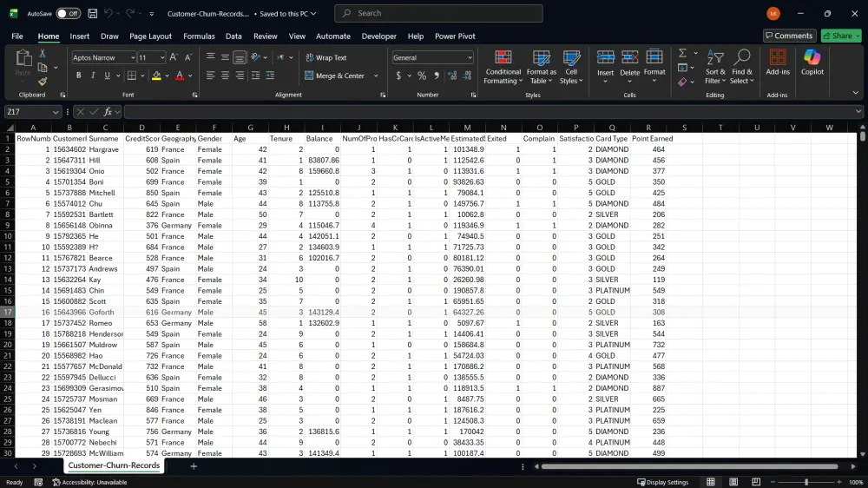Toggle Bottom Align for cells

(240, 57)
